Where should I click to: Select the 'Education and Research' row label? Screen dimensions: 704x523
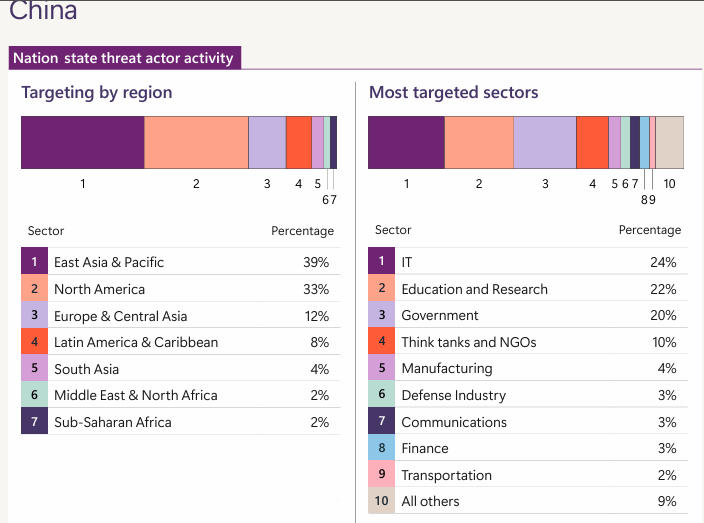pos(474,289)
